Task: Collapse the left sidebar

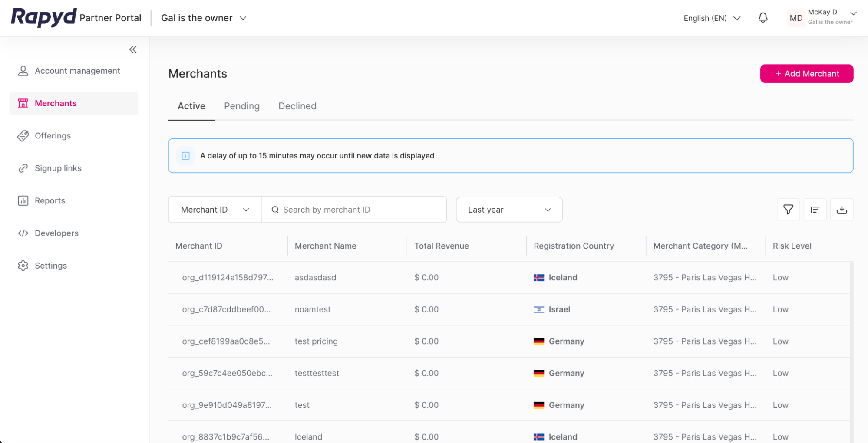Action: pyautogui.click(x=133, y=49)
